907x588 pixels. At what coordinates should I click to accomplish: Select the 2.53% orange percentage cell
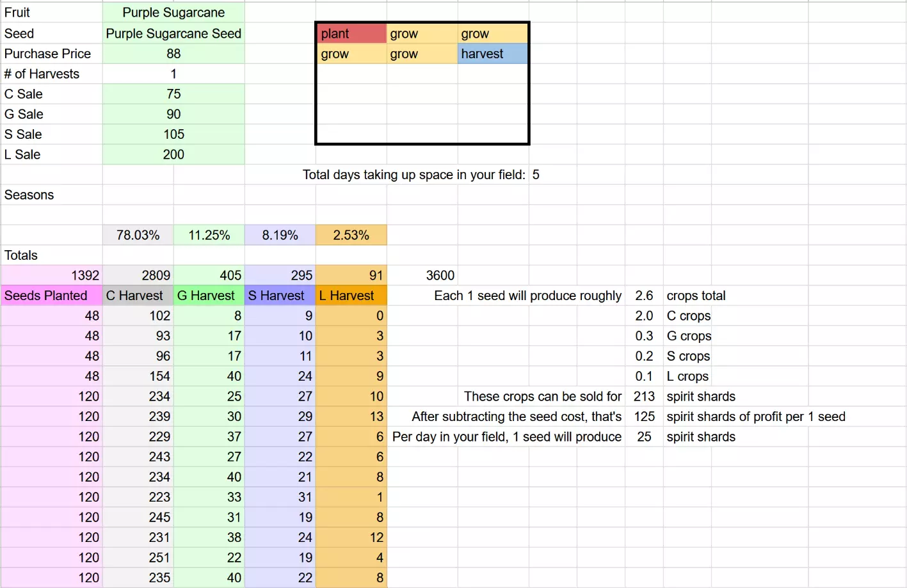(x=351, y=235)
